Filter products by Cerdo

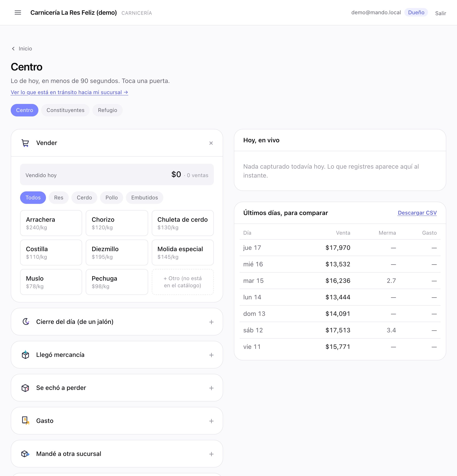pyautogui.click(x=84, y=198)
